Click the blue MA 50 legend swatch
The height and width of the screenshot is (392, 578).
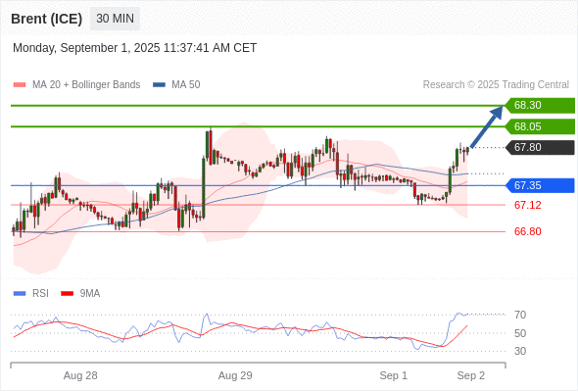click(159, 85)
